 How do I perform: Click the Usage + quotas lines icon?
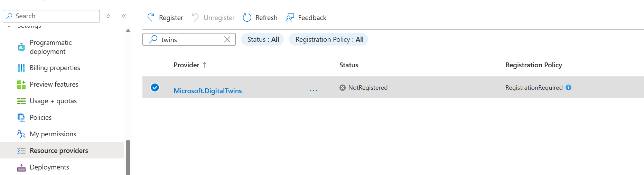(21, 101)
